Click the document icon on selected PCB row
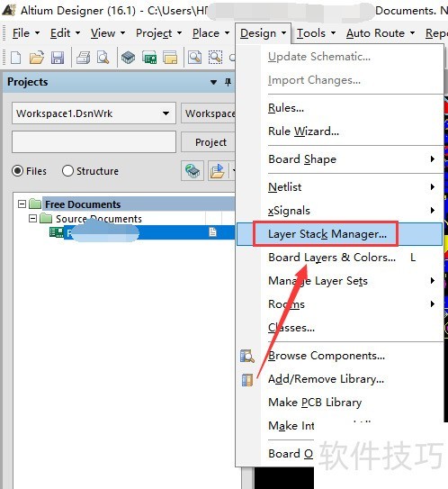Screen dimensions: 448x489 (213, 232)
